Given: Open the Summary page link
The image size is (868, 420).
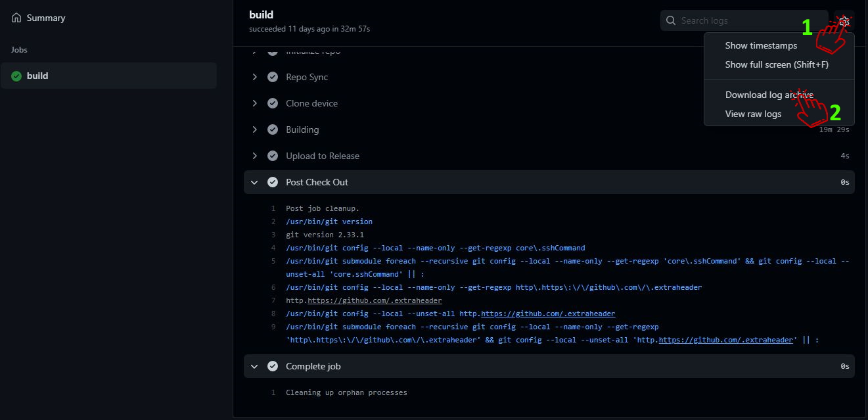Looking at the screenshot, I should pos(45,18).
